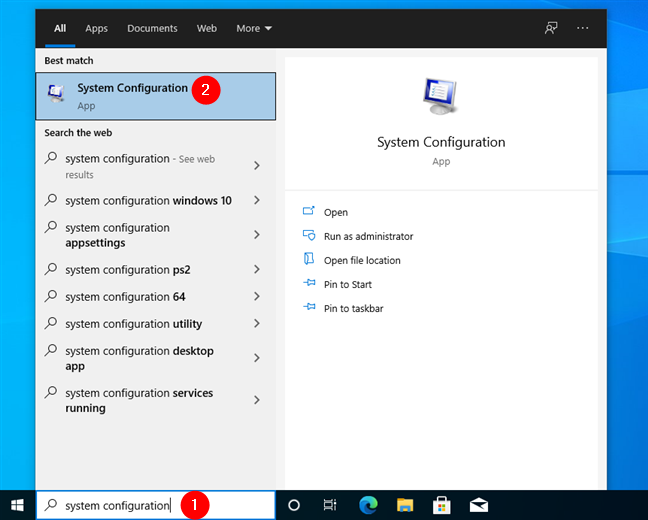Image resolution: width=648 pixels, height=520 pixels.
Task: Click the System Configuration icon in best match
Action: click(x=56, y=93)
